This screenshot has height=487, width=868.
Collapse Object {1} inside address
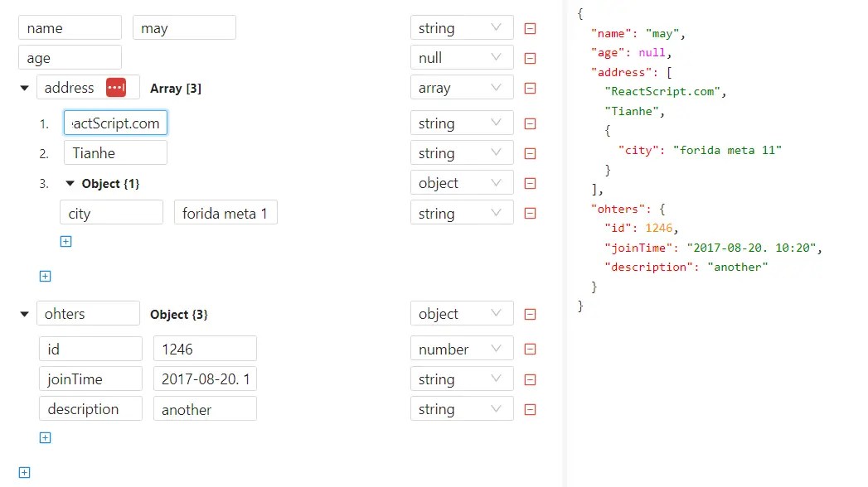70,183
